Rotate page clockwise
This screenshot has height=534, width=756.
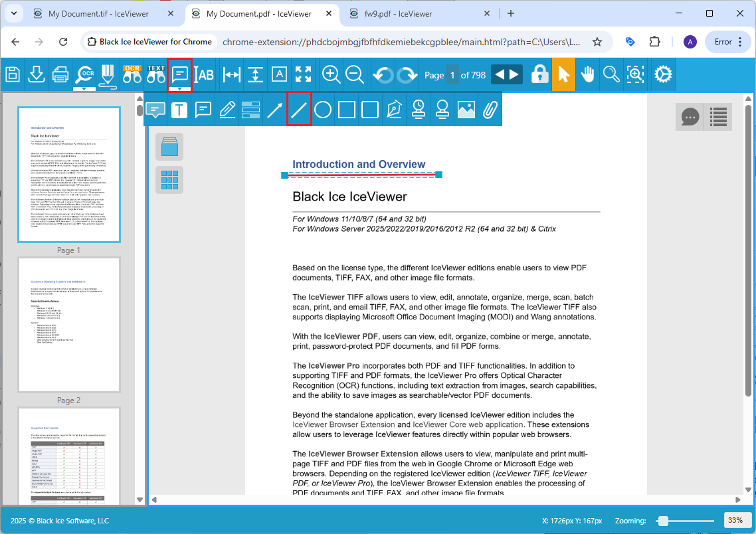407,74
